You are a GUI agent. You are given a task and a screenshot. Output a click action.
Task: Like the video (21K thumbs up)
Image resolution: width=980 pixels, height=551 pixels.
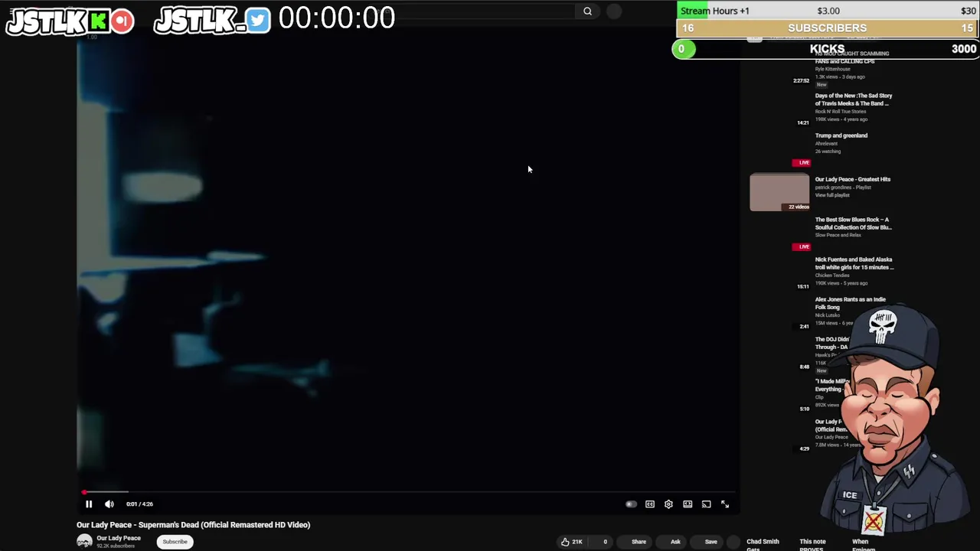coord(571,542)
